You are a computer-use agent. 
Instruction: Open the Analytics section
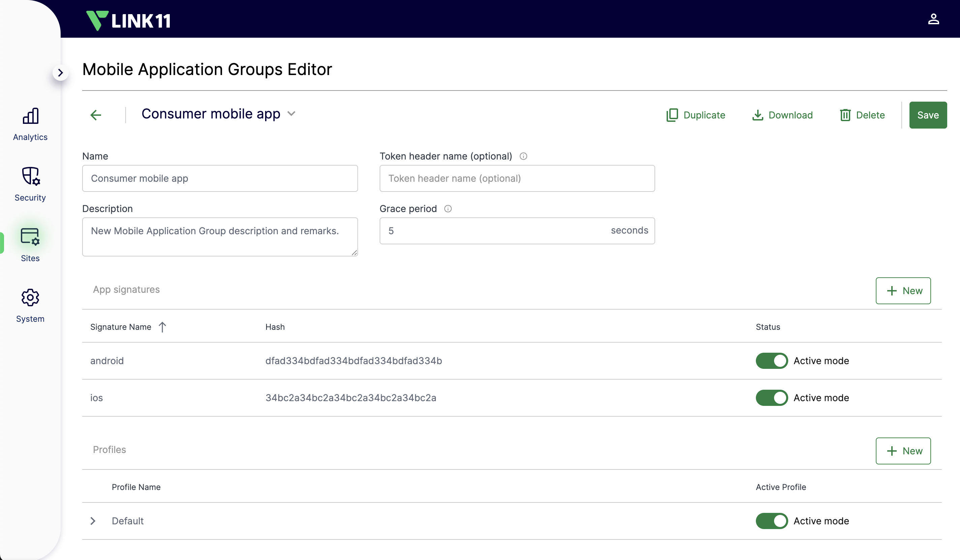[x=30, y=124]
